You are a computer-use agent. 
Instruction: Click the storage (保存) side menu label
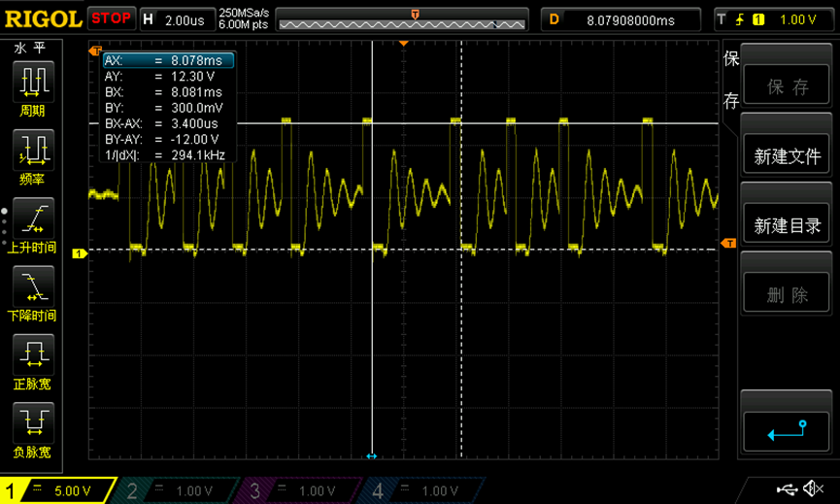pyautogui.click(x=730, y=80)
